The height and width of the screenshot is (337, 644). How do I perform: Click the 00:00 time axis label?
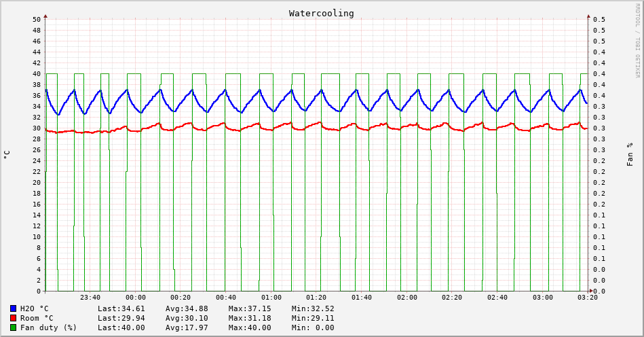coord(136,297)
